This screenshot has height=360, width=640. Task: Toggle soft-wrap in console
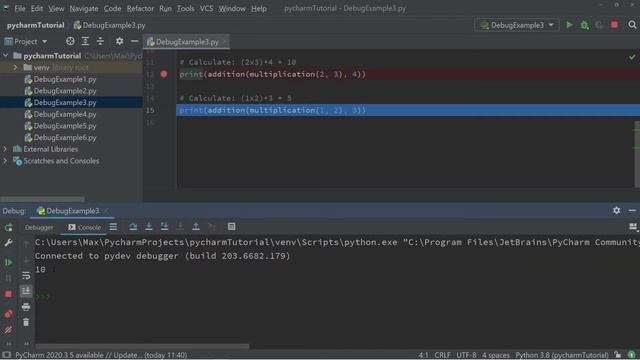26,276
